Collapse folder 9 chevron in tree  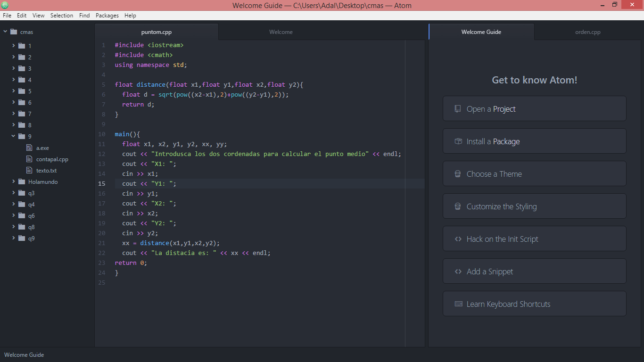coord(14,136)
